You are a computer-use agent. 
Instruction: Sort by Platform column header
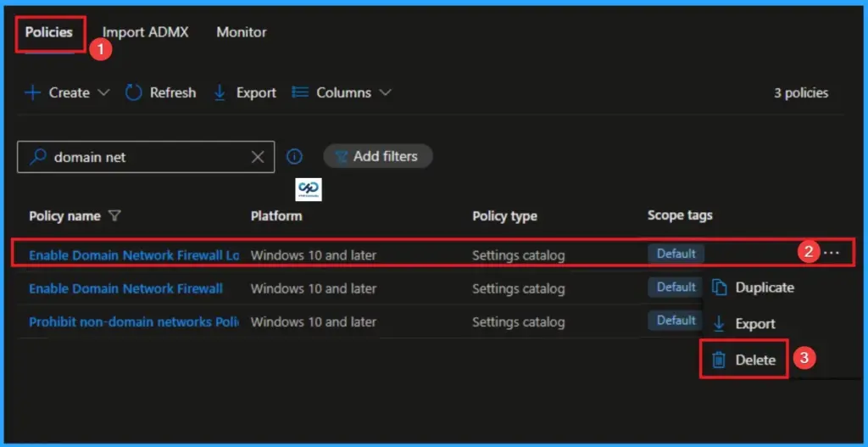(x=276, y=216)
